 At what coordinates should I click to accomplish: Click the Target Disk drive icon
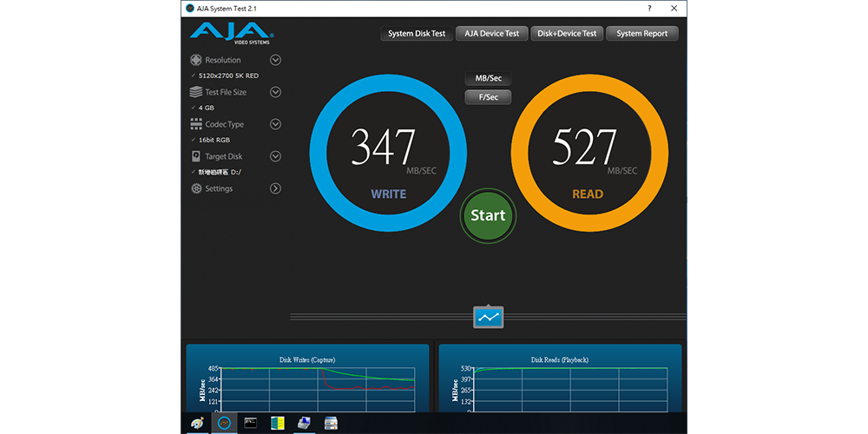click(x=195, y=156)
